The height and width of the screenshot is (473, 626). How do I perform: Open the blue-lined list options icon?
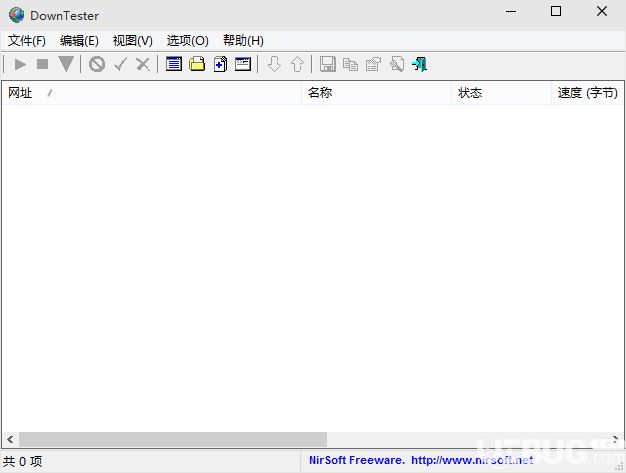coord(174,64)
